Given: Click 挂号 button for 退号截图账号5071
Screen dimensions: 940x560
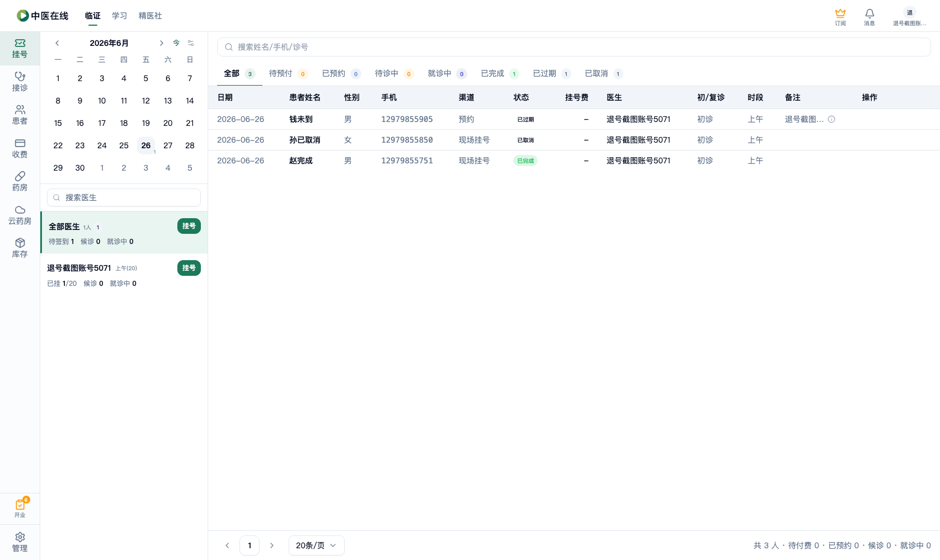Looking at the screenshot, I should (x=189, y=268).
